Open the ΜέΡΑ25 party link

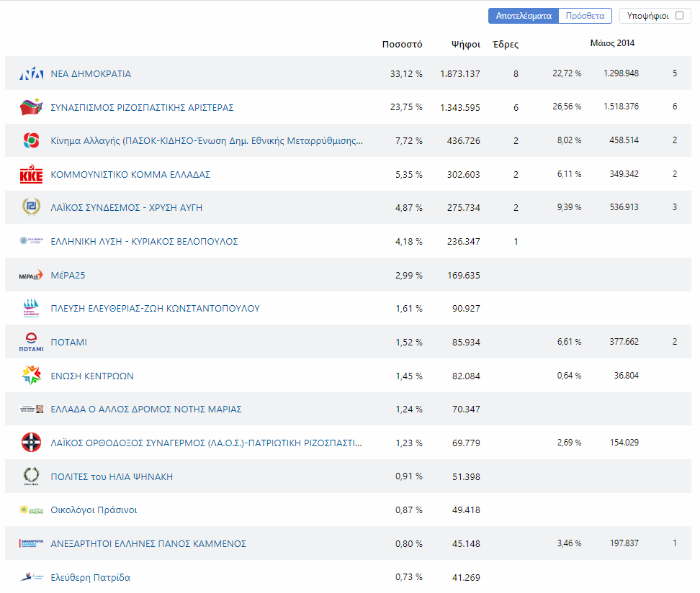point(68,276)
